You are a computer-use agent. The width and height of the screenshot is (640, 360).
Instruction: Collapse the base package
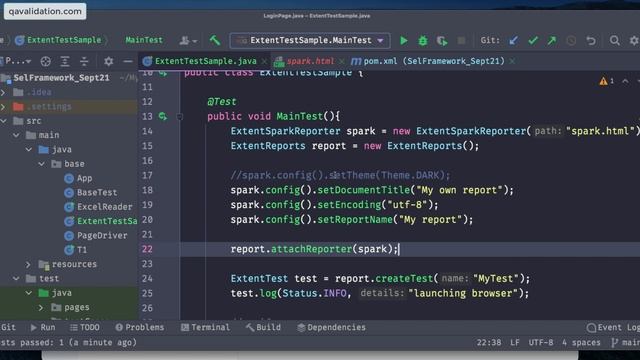tap(42, 164)
